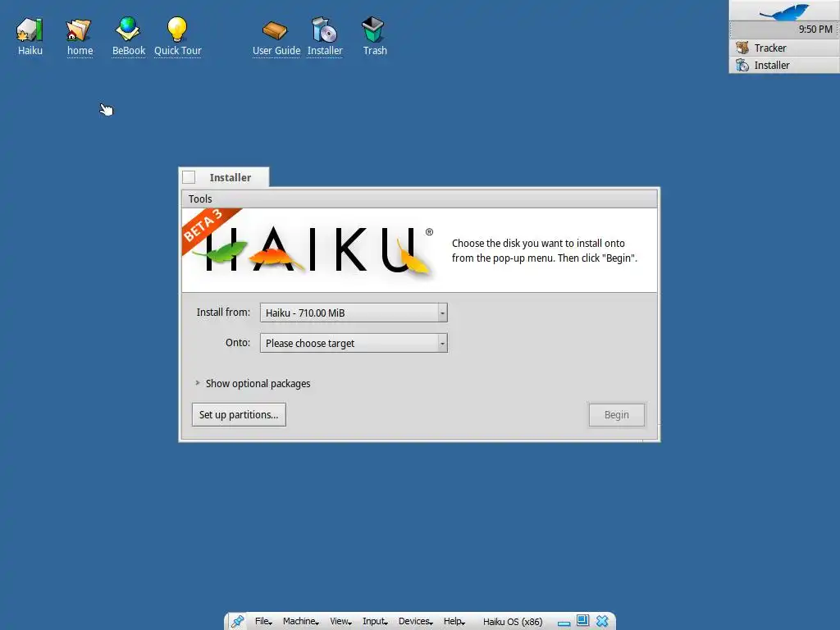Open VirtualBox View menu
840x630 pixels.
tap(340, 622)
